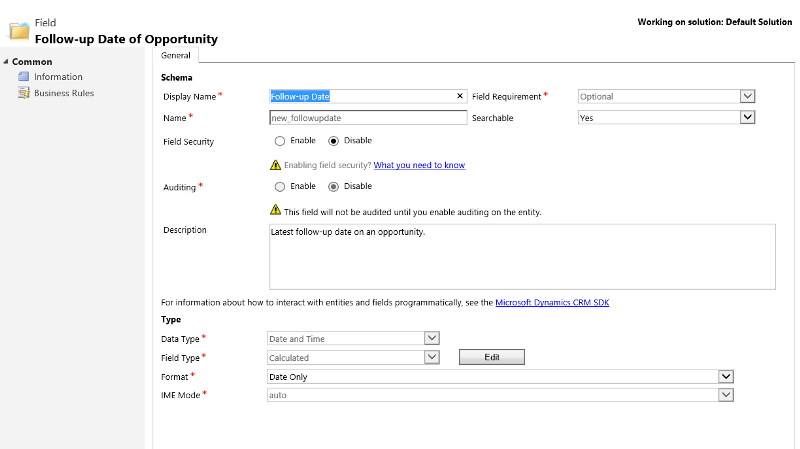Click the Information icon in sidebar

[24, 77]
